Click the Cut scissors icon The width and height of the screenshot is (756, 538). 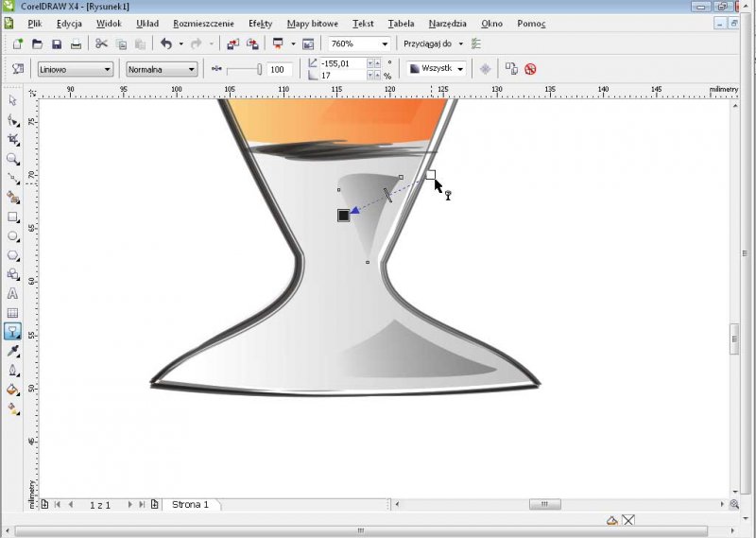(101, 43)
